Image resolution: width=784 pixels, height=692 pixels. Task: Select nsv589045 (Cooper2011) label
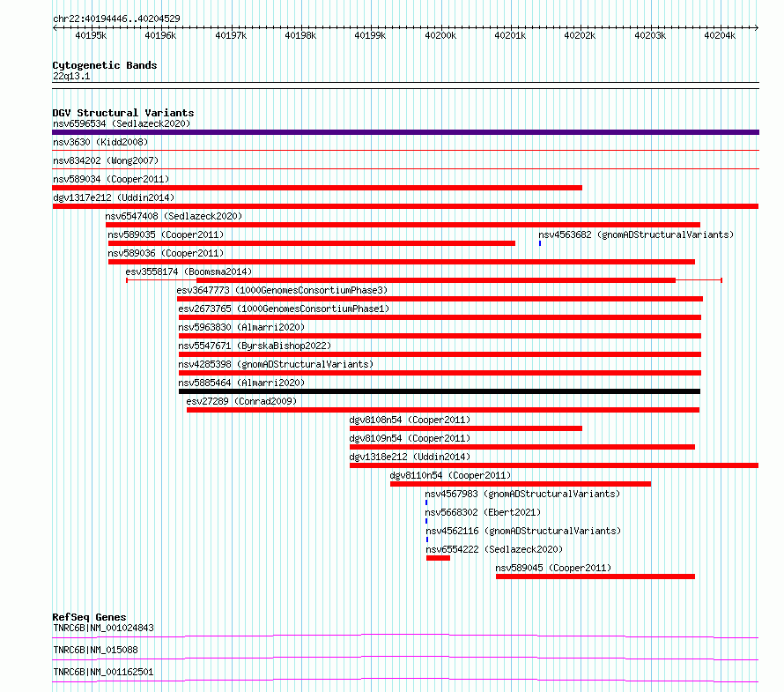(x=553, y=568)
